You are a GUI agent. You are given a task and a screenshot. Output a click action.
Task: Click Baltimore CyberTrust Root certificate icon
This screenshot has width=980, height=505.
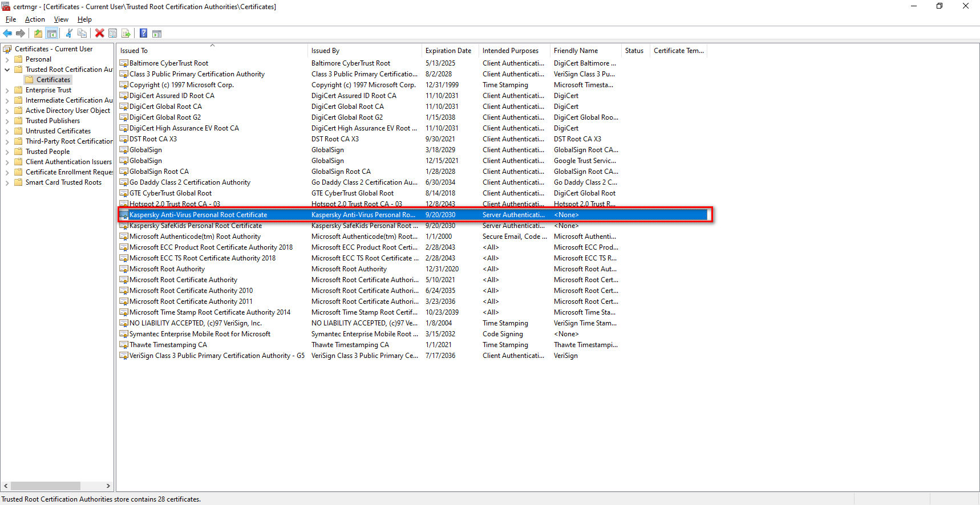(x=124, y=63)
